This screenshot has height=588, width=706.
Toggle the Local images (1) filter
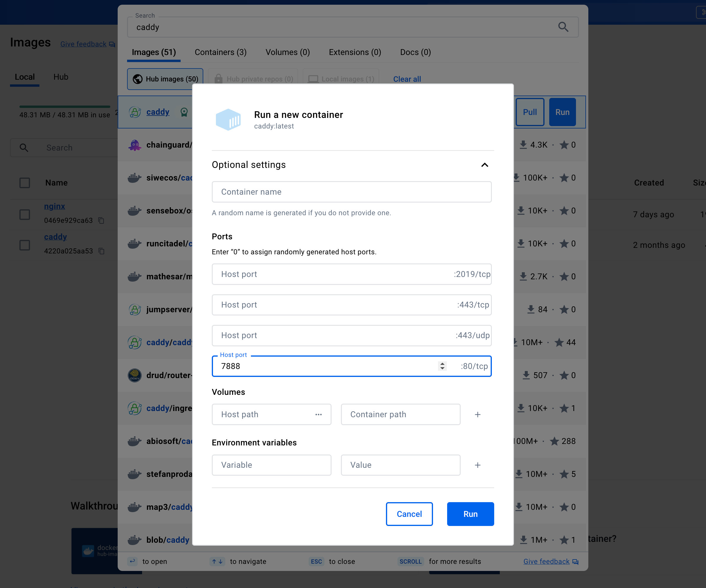click(341, 79)
